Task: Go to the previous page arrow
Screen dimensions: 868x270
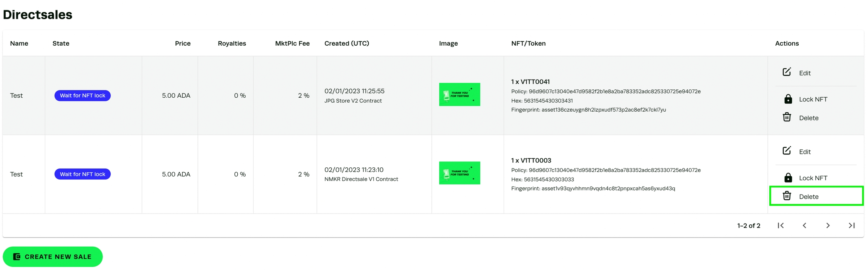Action: click(804, 226)
